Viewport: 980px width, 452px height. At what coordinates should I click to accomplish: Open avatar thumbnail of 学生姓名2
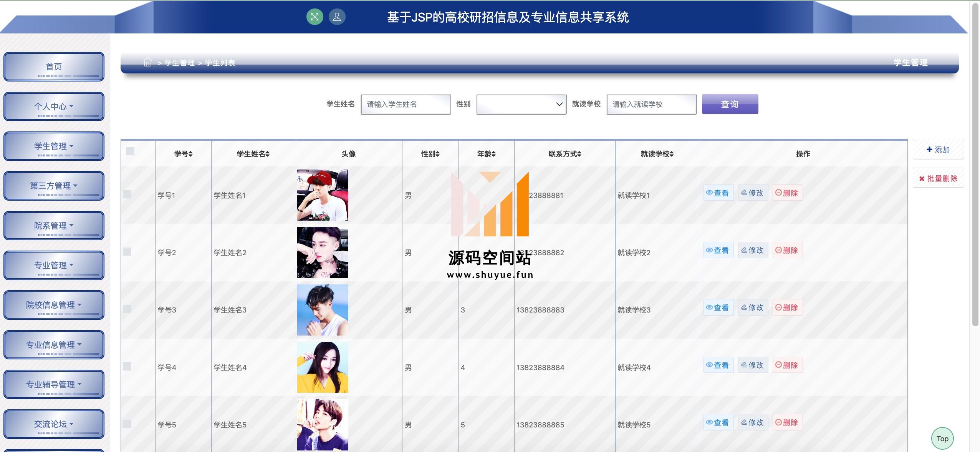[x=323, y=253]
